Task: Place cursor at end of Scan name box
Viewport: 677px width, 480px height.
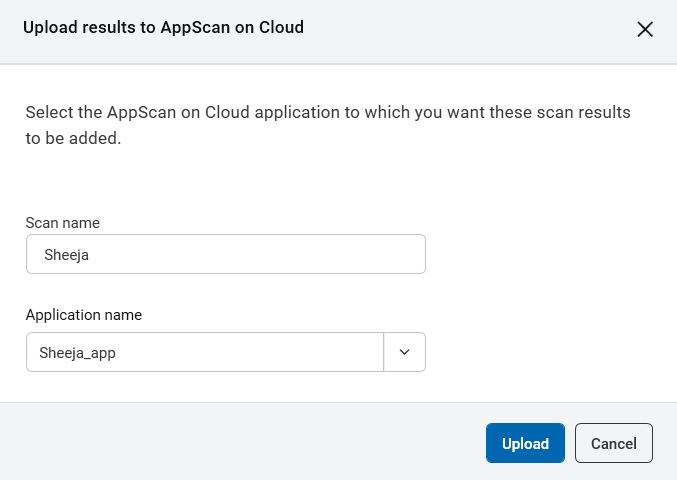Action: click(x=400, y=254)
